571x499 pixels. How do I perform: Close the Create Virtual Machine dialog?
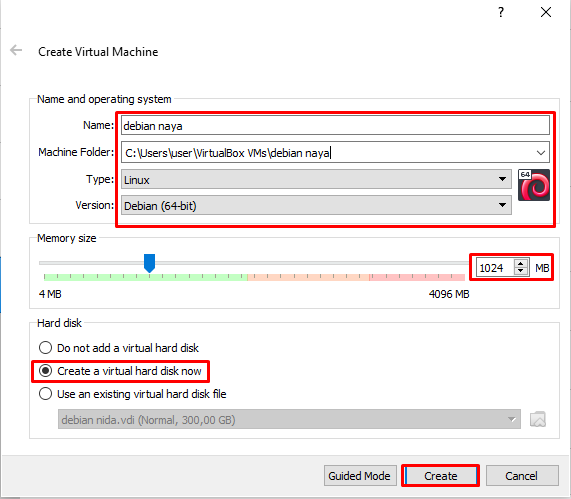[546, 12]
